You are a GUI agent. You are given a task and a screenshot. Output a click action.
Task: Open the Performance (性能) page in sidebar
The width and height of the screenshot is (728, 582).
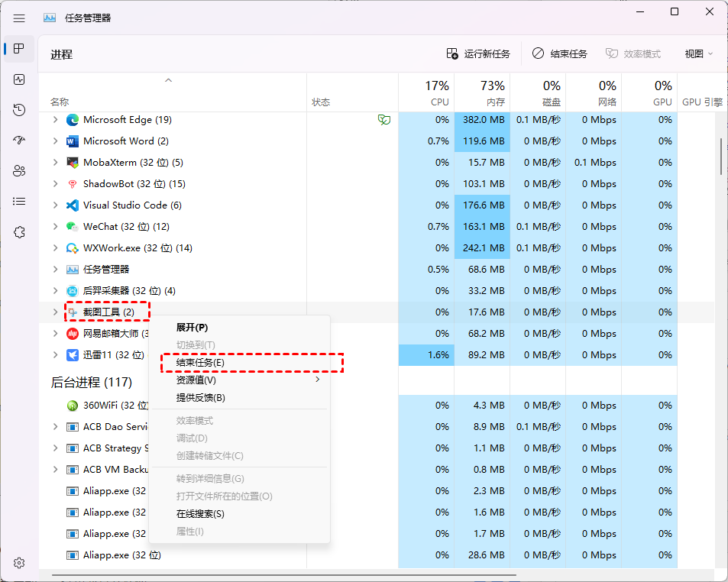[19, 79]
